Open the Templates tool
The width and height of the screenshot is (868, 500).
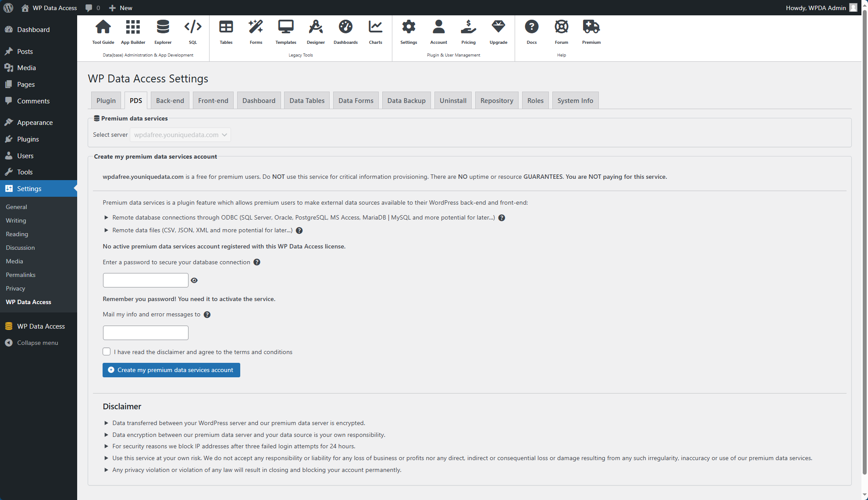click(285, 31)
